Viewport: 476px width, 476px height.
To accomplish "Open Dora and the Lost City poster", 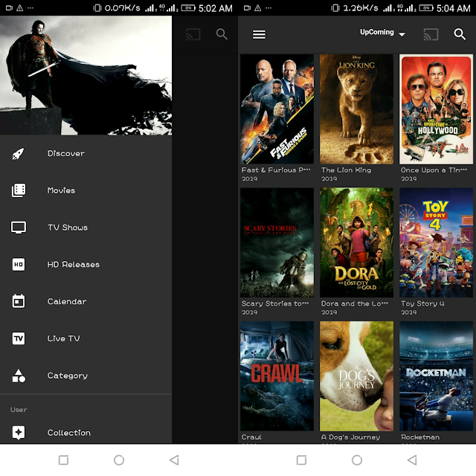I will click(356, 242).
